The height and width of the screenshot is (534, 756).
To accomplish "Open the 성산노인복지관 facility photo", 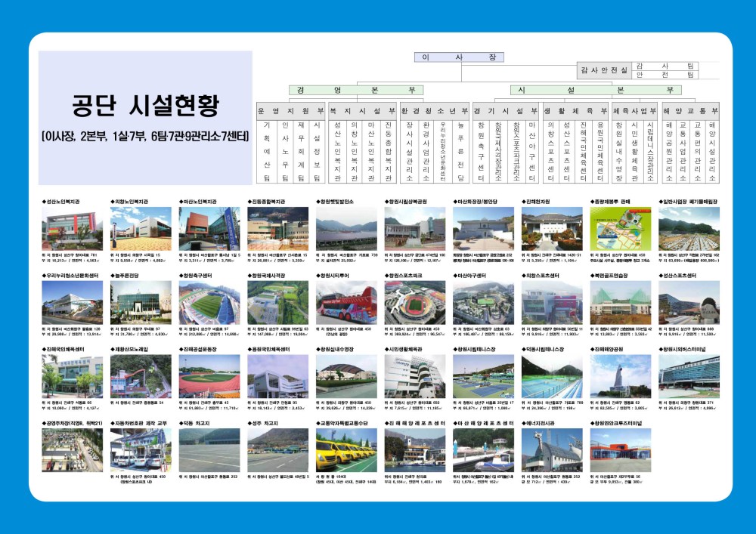I will (73, 228).
